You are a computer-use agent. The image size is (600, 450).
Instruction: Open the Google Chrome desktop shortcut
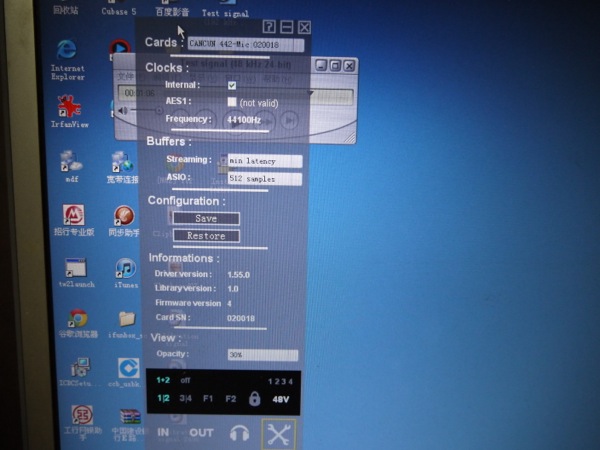(x=77, y=319)
